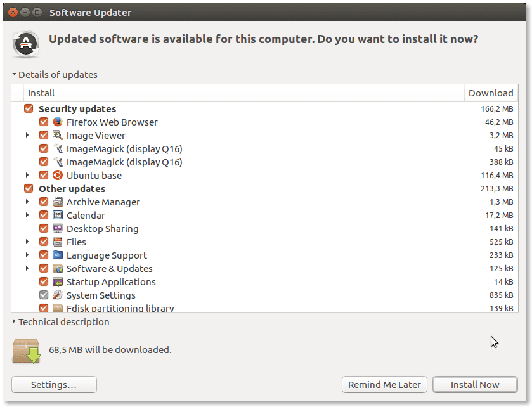Click the Download column header

[x=491, y=93]
